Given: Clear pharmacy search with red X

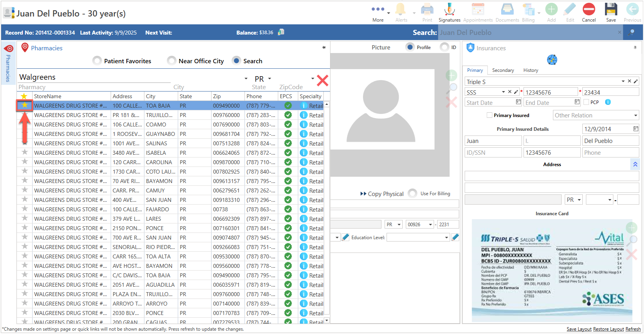Looking at the screenshot, I should (322, 81).
